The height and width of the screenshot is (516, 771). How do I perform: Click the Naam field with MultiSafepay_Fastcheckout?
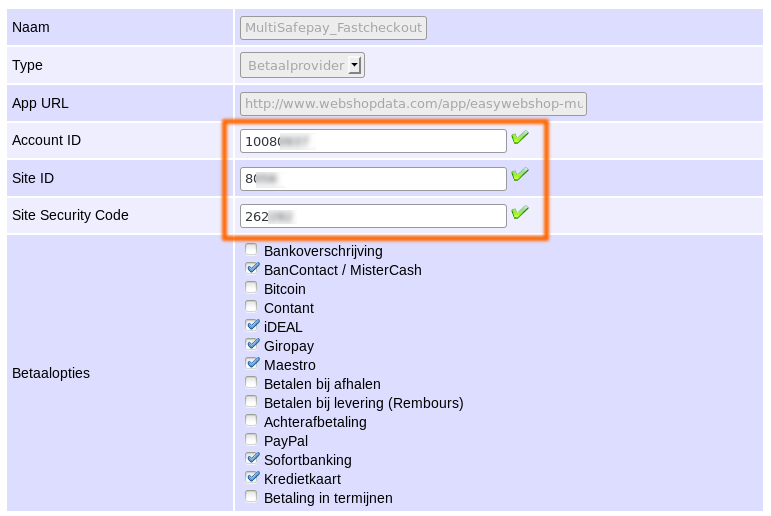(x=333, y=28)
